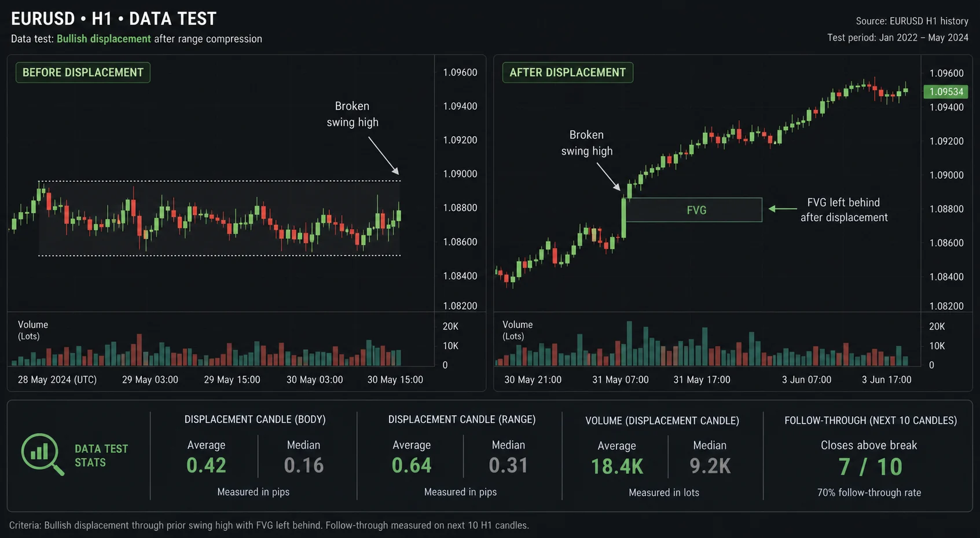Click the '3 Jun 17:00' axis label
980x538 pixels.
[x=886, y=380]
